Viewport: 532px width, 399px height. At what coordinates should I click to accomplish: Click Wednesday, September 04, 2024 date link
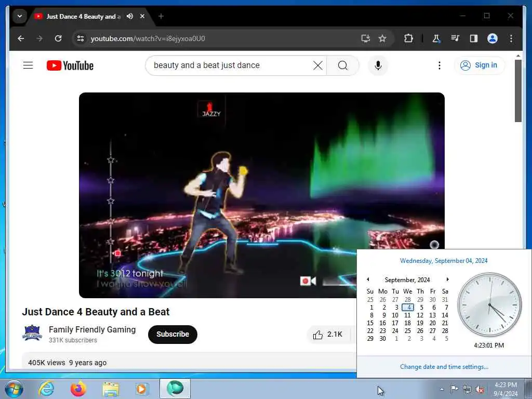pos(444,261)
